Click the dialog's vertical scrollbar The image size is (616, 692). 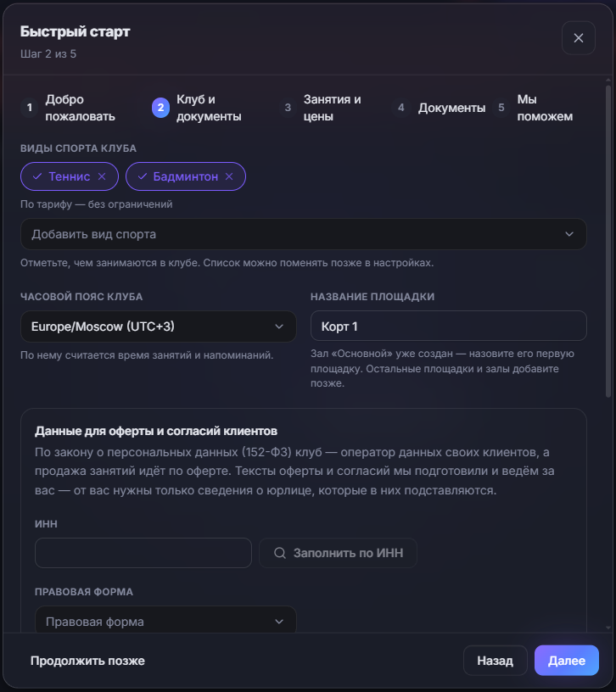click(608, 241)
